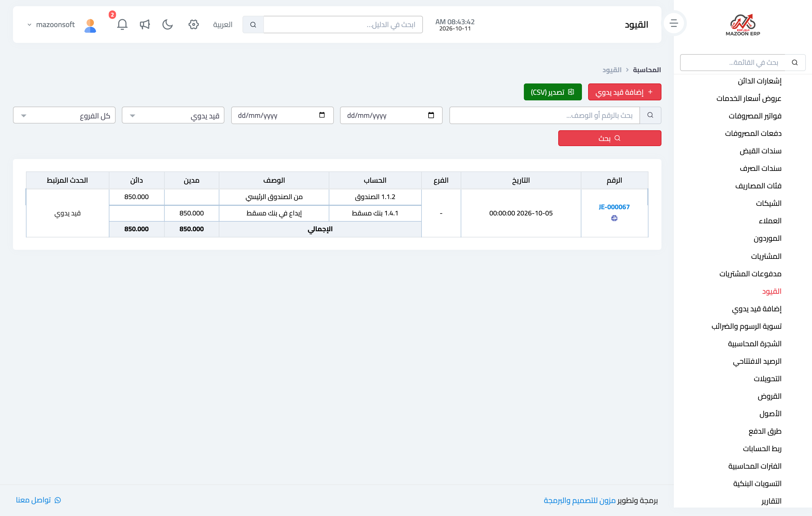Collapse sidebar with hamburger menu icon

(674, 23)
